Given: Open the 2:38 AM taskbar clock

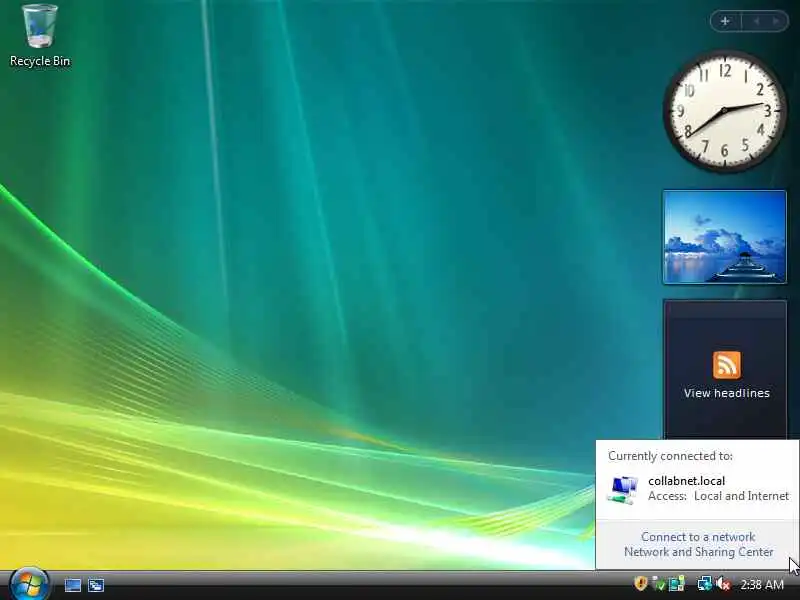Looking at the screenshot, I should [x=762, y=584].
